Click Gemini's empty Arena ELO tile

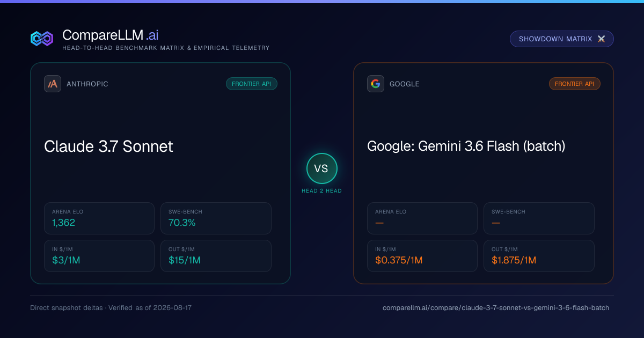(422, 218)
